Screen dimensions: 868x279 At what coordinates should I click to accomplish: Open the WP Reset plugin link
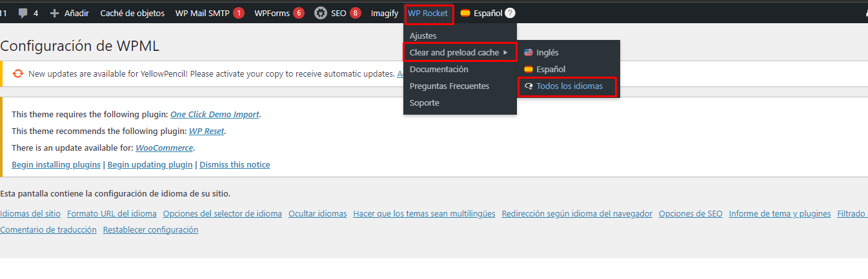(x=207, y=131)
